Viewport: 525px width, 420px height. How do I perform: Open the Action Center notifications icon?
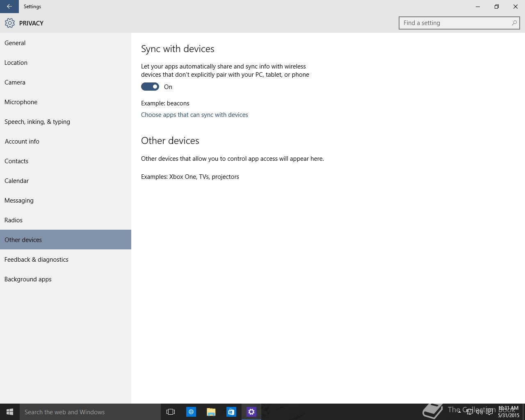[x=489, y=412]
